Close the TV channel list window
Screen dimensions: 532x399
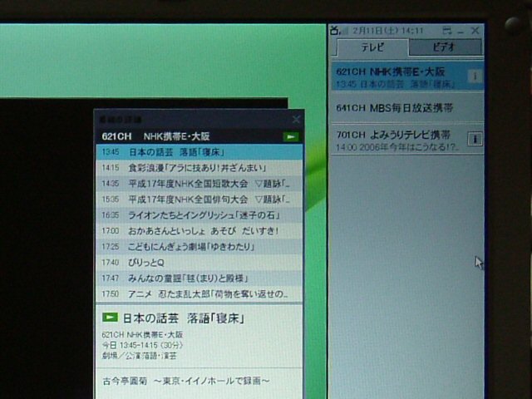(475, 31)
